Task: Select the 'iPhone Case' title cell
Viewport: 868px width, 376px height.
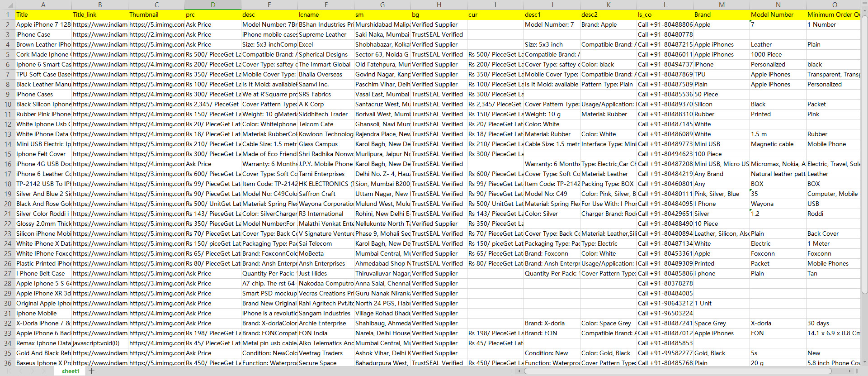Action: click(x=43, y=35)
